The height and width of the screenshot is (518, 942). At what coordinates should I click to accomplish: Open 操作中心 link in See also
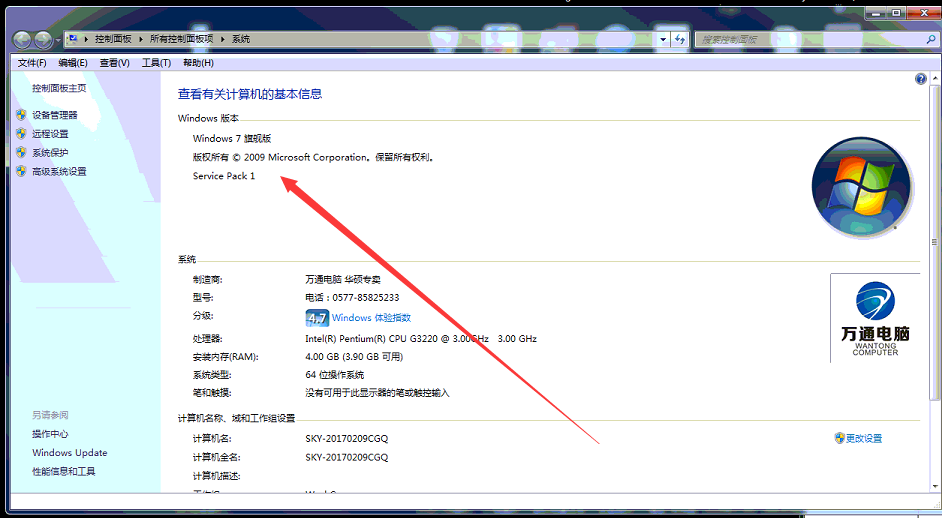coord(50,434)
